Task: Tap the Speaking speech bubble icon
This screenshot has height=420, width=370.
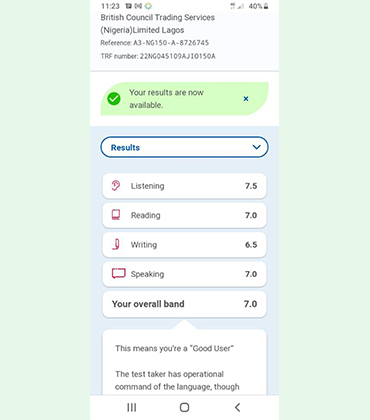Action: (x=118, y=274)
